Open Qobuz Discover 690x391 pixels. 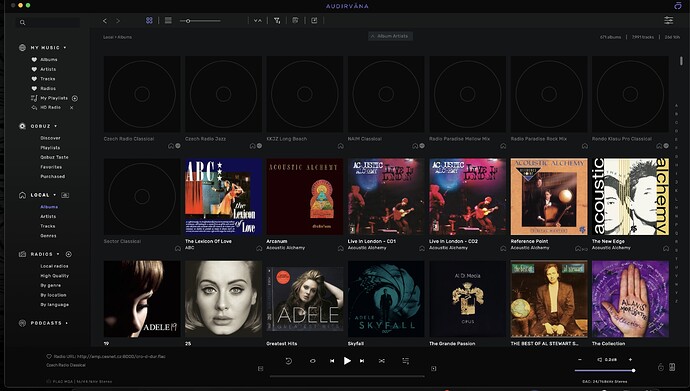click(50, 138)
